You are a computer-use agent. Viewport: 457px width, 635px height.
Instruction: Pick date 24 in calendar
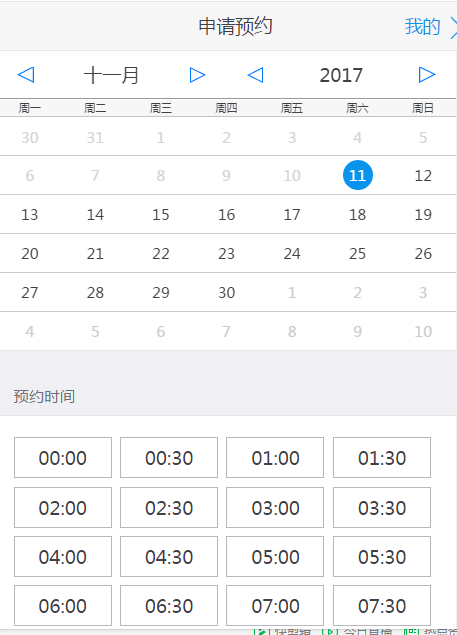point(292,254)
